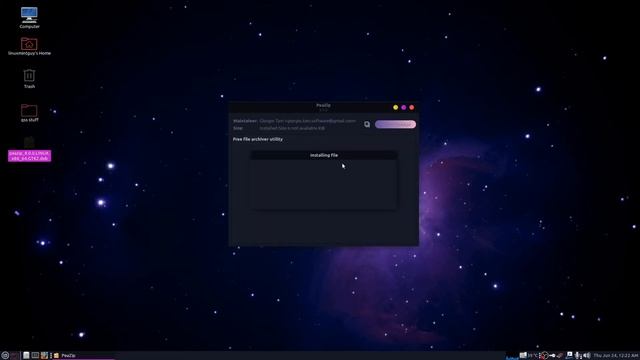Click the installer log output area
Viewport: 640px width, 360px height.
tap(324, 184)
